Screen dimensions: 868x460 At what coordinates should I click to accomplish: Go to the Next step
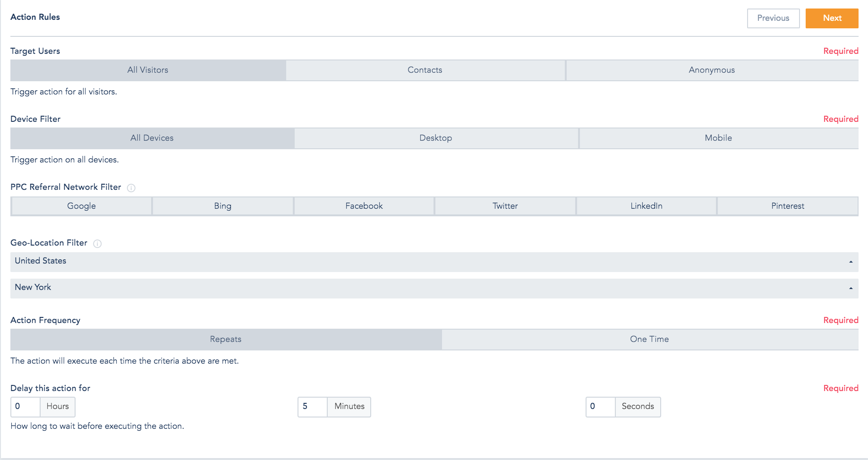coord(832,18)
